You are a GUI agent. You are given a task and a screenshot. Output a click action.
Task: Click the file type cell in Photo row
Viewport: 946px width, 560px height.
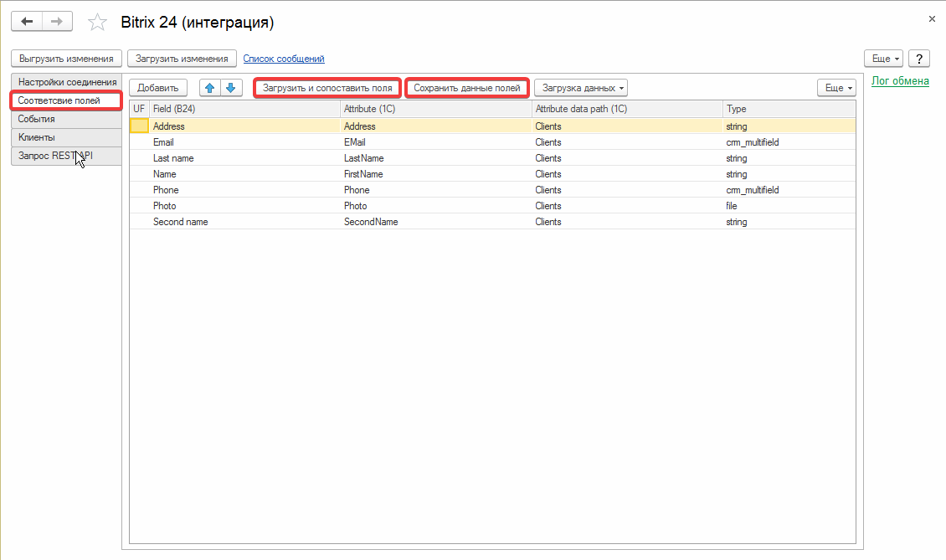click(x=789, y=206)
